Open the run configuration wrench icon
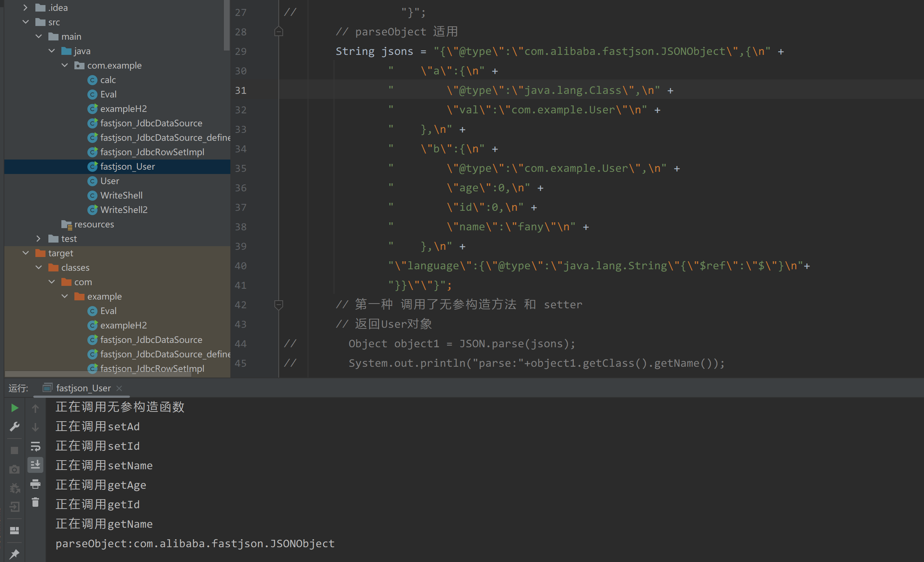 click(14, 426)
